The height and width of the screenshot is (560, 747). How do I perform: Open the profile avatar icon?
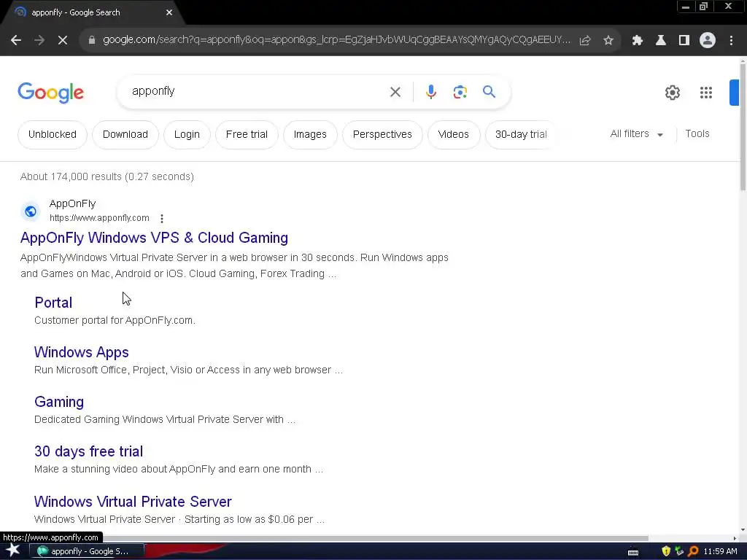[x=708, y=41]
